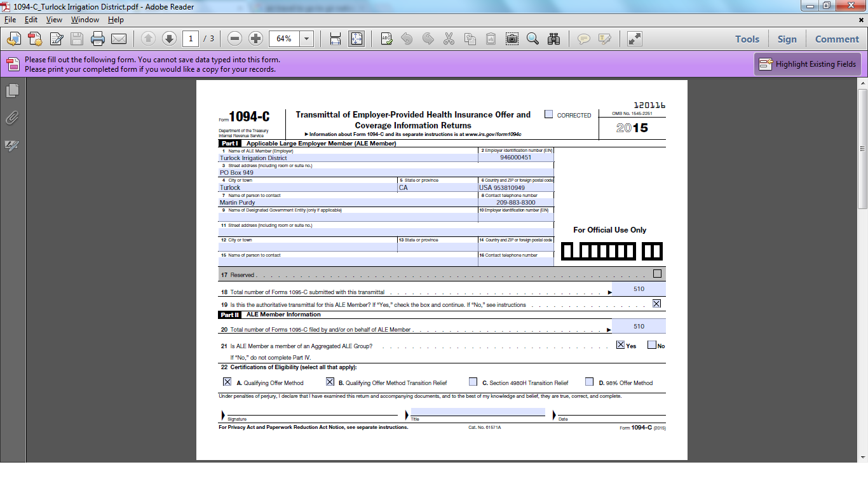
Task: Open the Attachments paperclip panel
Action: (x=12, y=118)
